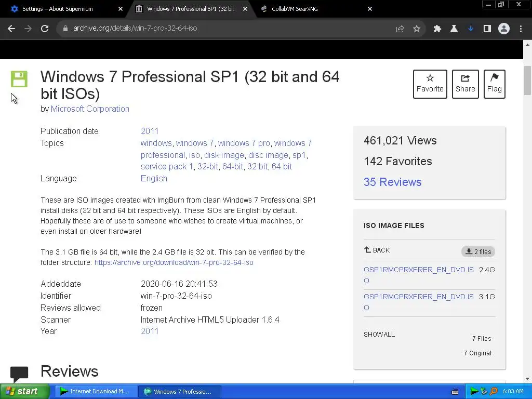Click the green arrow IDM tray icon

point(474,392)
